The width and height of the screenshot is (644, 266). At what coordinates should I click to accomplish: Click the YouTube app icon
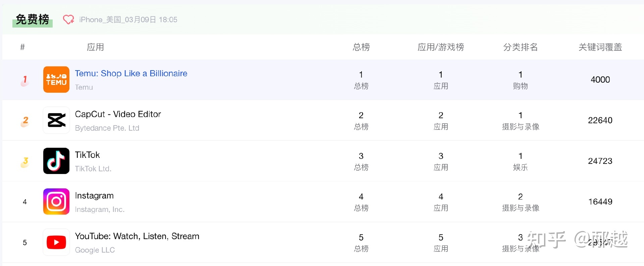pyautogui.click(x=56, y=242)
